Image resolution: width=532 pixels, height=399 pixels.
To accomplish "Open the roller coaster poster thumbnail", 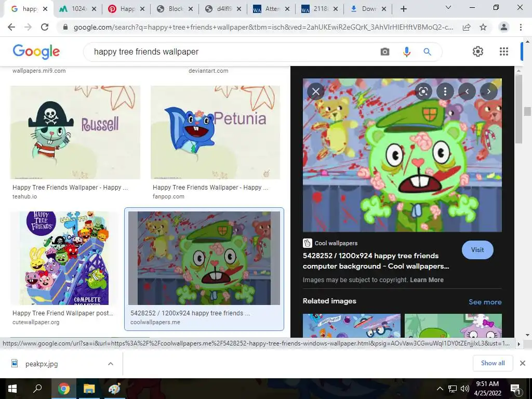I will click(x=64, y=258).
